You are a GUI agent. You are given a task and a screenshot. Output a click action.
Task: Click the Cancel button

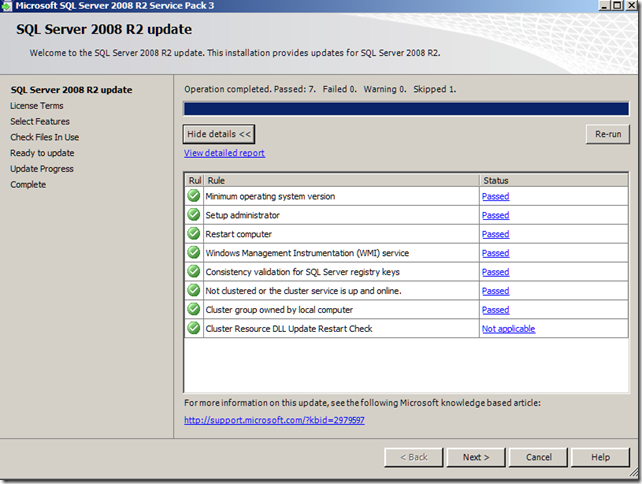click(538, 457)
